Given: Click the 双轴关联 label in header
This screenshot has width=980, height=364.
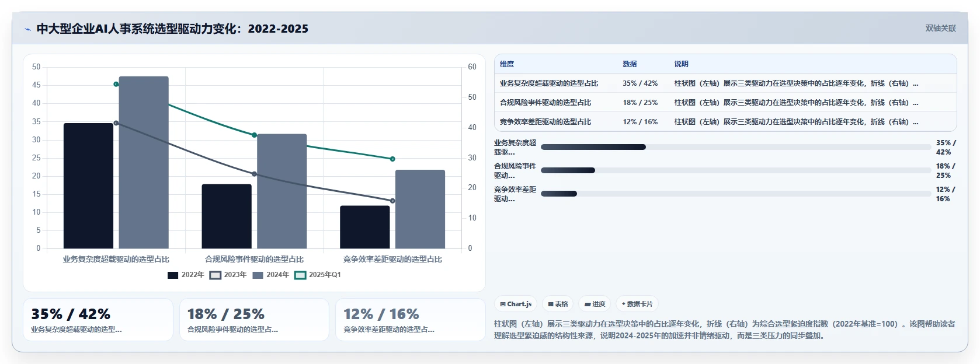Looking at the screenshot, I should point(941,28).
